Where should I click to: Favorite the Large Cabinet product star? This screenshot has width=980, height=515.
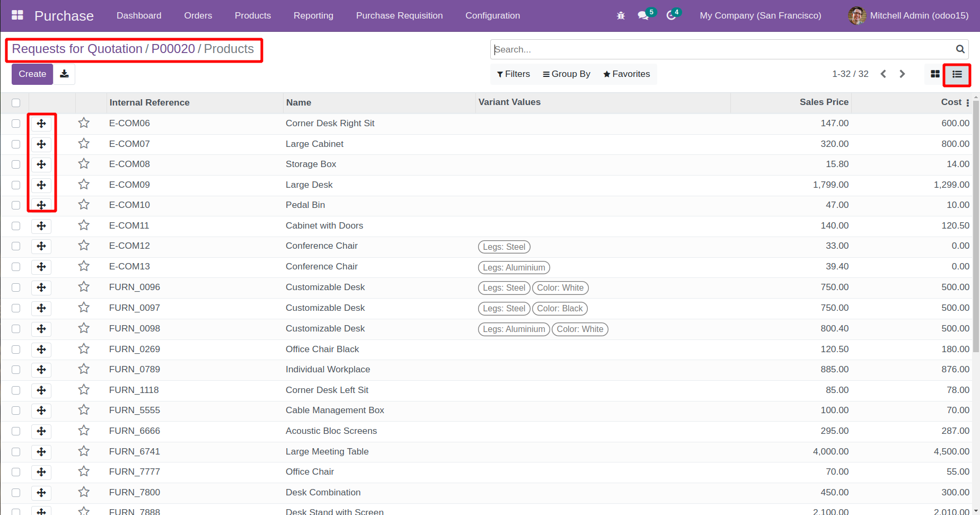point(84,144)
